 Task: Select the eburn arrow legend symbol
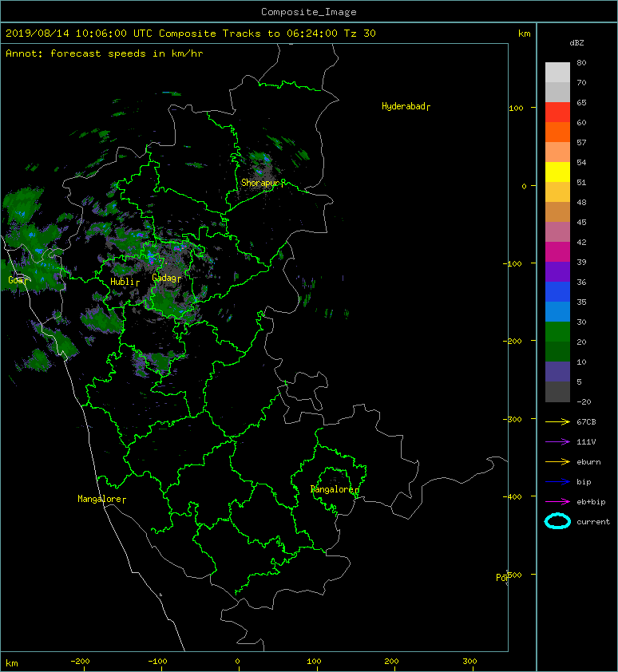pos(557,461)
